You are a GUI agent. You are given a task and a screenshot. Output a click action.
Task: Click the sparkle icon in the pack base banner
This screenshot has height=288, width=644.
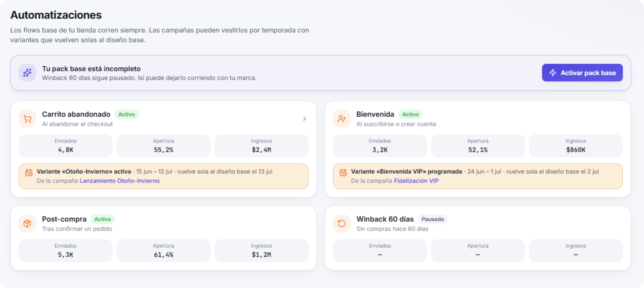tap(27, 73)
